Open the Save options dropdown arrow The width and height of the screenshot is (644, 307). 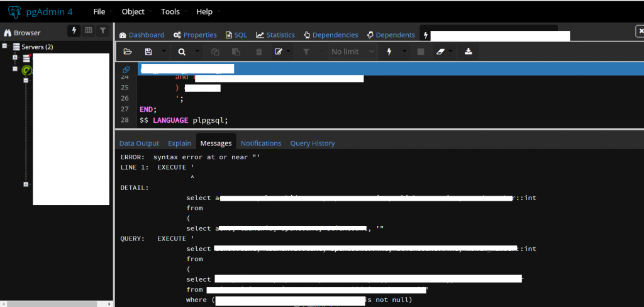pos(164,52)
